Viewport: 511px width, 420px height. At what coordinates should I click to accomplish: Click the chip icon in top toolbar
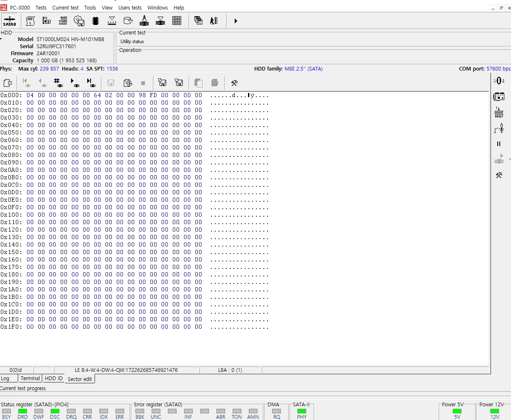[95, 21]
